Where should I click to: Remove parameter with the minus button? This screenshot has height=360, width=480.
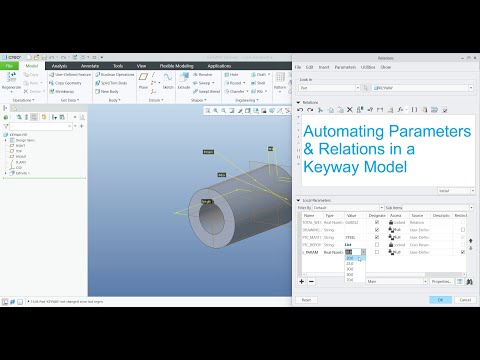point(311,281)
